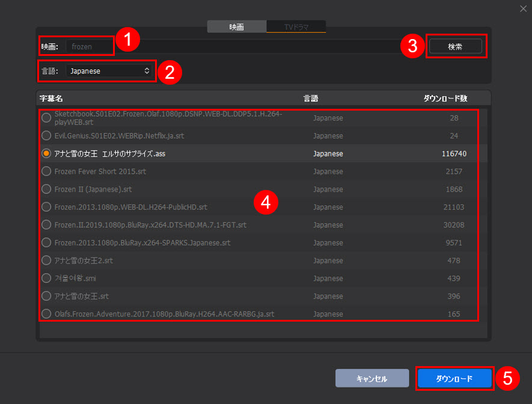Close the subtitle search dialog

tap(522, 8)
